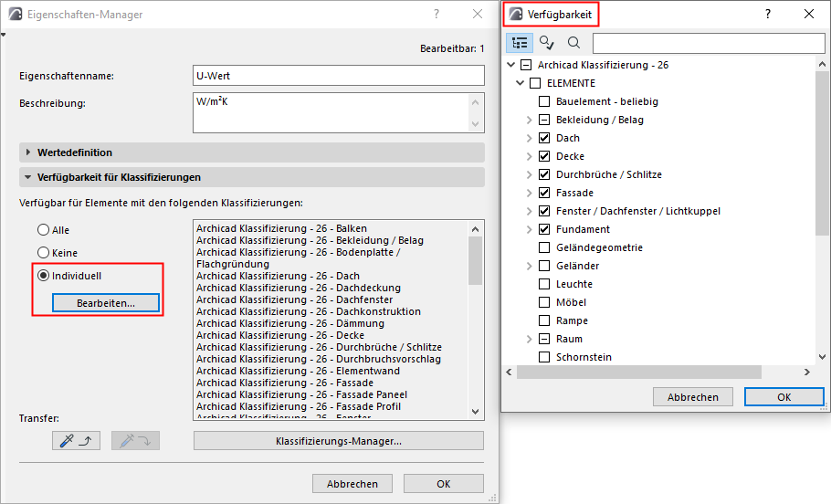831x504 pixels.
Task: Expand the Durchbrüche / Schlitze node
Action: (529, 174)
